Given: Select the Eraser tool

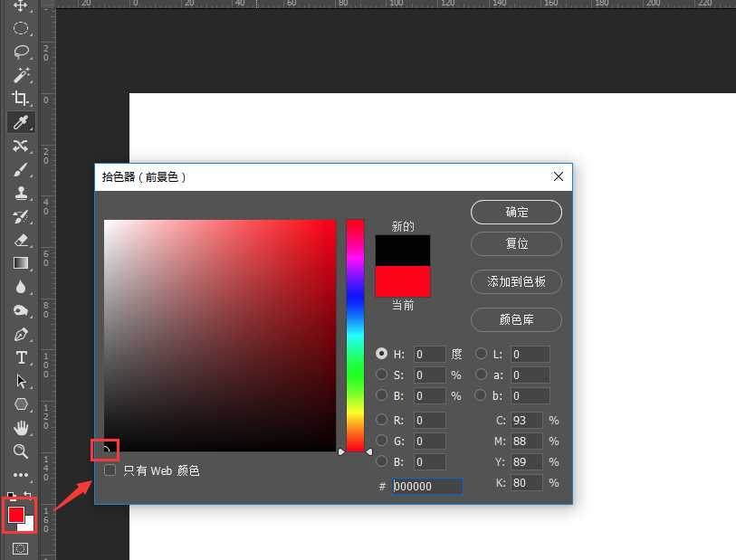Looking at the screenshot, I should (x=22, y=240).
